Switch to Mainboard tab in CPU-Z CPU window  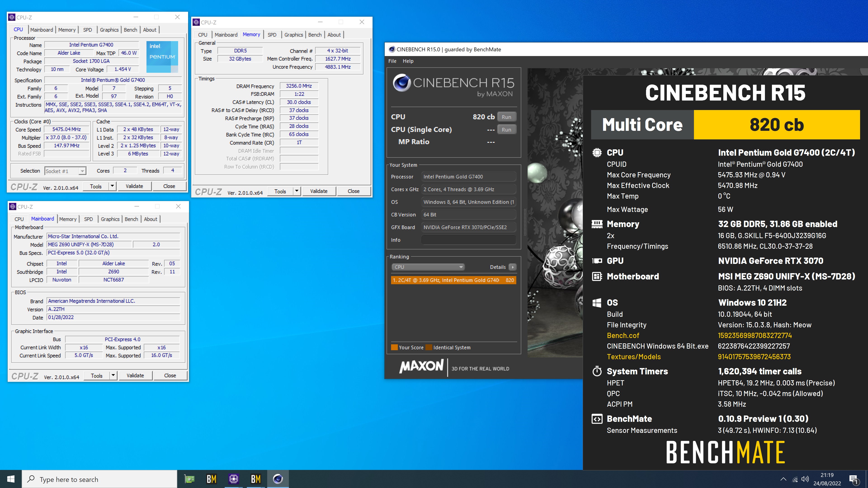tap(41, 30)
